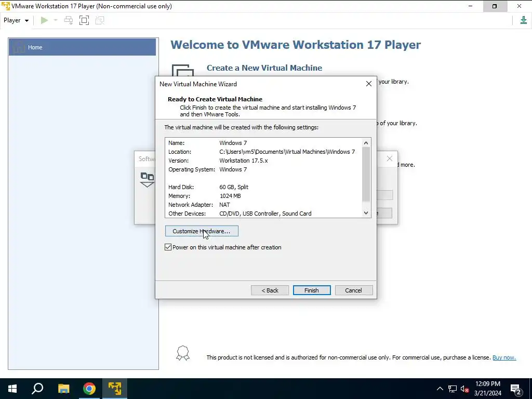Open the Windows Start menu

click(12, 389)
